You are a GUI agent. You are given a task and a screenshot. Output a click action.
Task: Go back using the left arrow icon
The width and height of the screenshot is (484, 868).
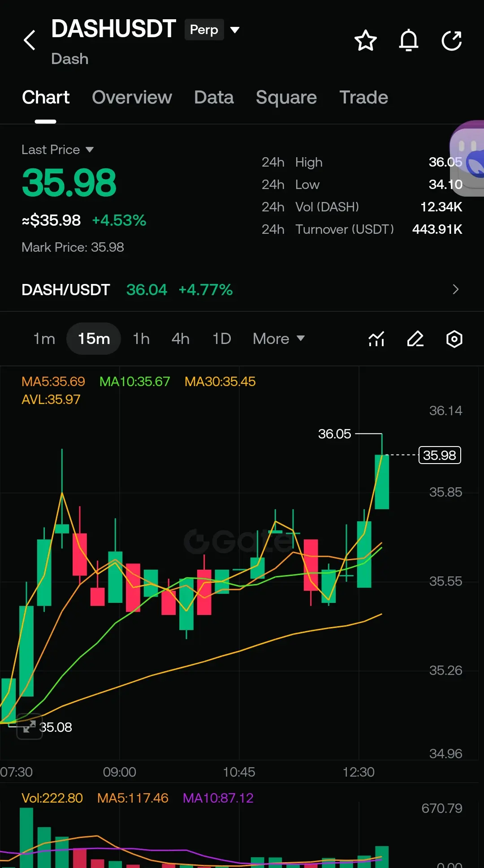coord(30,40)
